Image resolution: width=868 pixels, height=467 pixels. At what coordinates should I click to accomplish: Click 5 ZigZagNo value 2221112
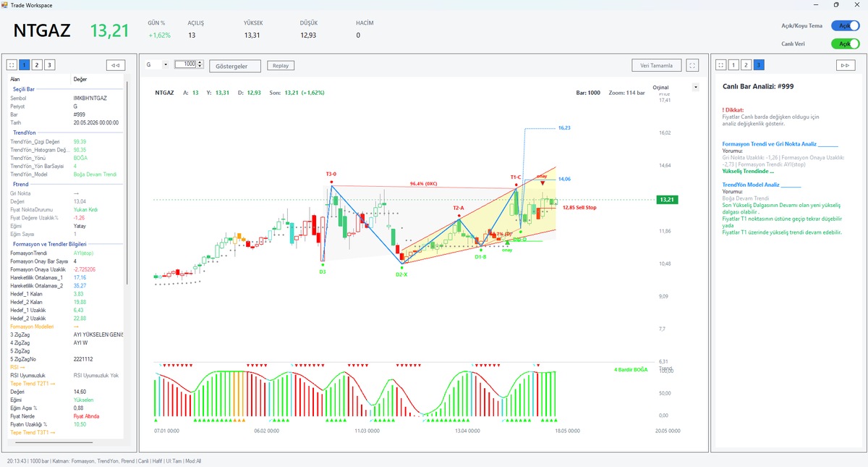click(x=83, y=359)
